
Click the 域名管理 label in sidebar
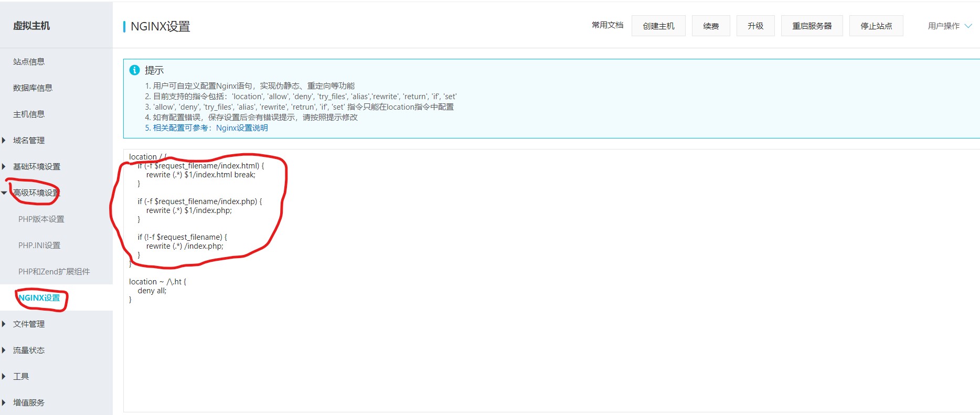[29, 140]
